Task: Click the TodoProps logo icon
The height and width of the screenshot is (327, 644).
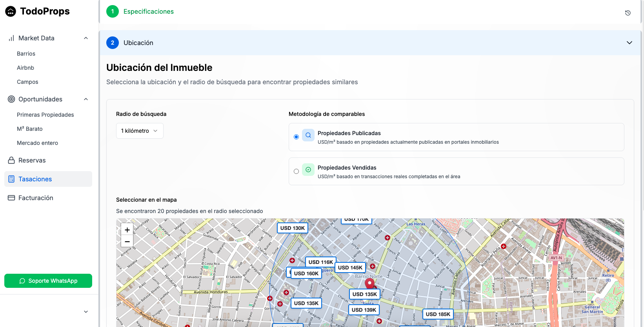Action: click(11, 11)
